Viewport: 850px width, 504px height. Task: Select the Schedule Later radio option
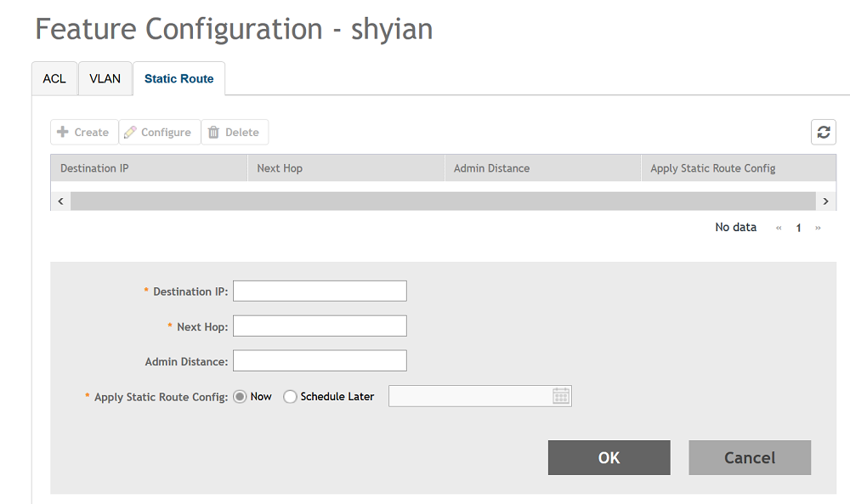[290, 397]
